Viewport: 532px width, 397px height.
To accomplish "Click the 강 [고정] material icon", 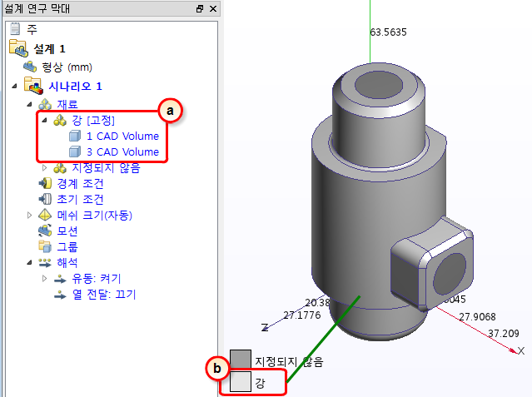I will tap(60, 120).
